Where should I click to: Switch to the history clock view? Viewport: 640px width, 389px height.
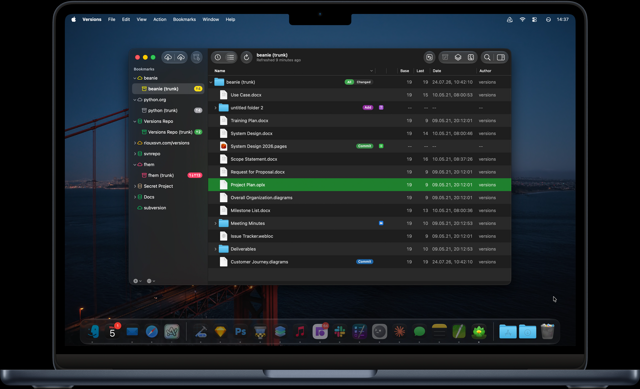click(x=218, y=58)
